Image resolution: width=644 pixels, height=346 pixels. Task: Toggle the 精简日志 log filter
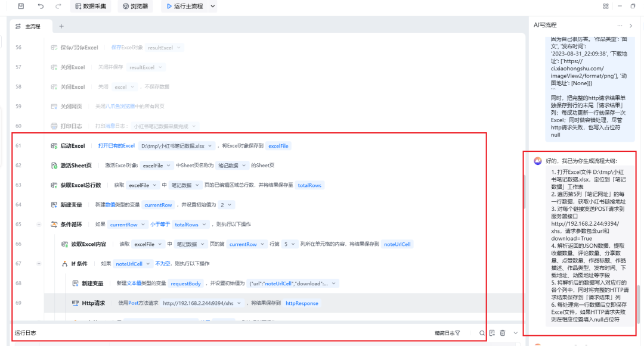(447, 333)
